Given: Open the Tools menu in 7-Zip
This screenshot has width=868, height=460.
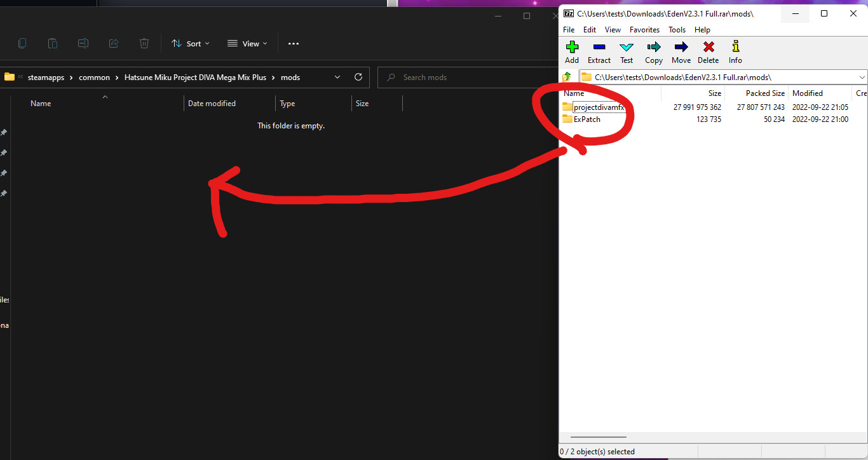Looking at the screenshot, I should 677,30.
